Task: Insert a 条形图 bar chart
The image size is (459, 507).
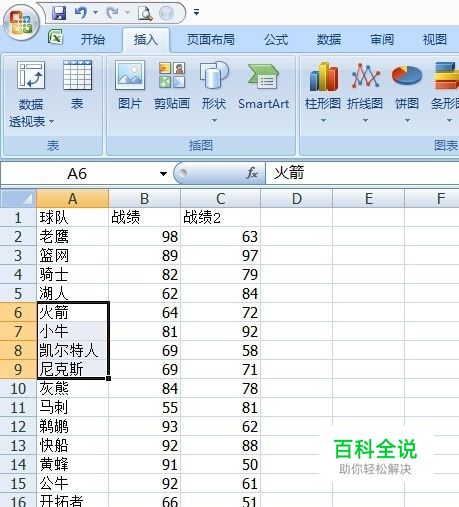Action: [446, 85]
